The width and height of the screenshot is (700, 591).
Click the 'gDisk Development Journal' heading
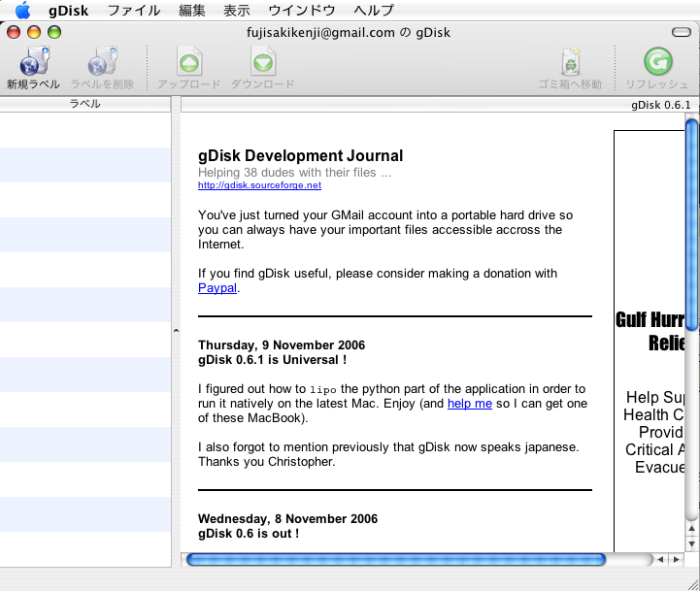point(300,156)
